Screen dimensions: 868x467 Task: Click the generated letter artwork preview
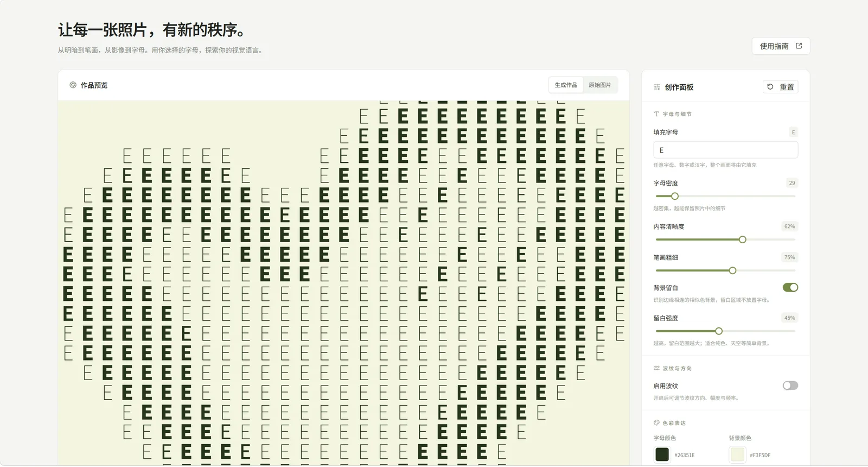pos(344,283)
